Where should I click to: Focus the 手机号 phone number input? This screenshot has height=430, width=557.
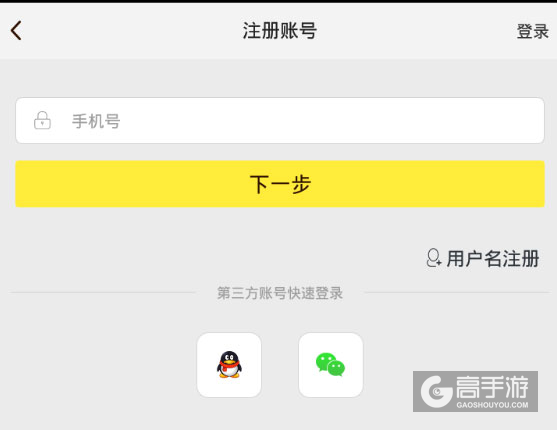[x=280, y=120]
